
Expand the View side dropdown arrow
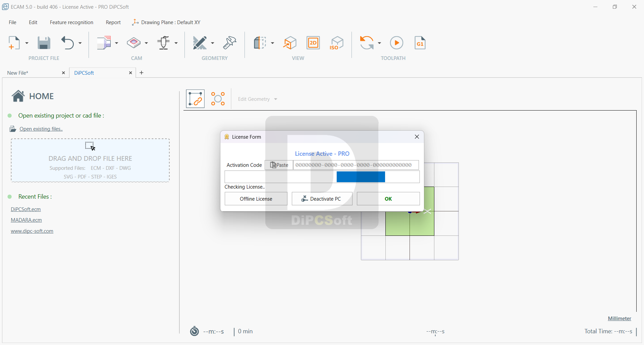click(272, 43)
